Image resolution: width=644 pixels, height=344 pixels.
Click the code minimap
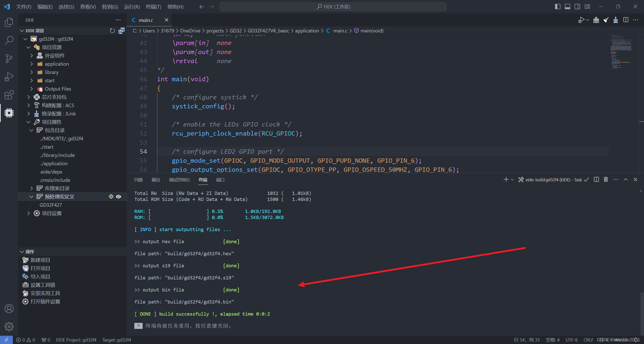coord(621,52)
